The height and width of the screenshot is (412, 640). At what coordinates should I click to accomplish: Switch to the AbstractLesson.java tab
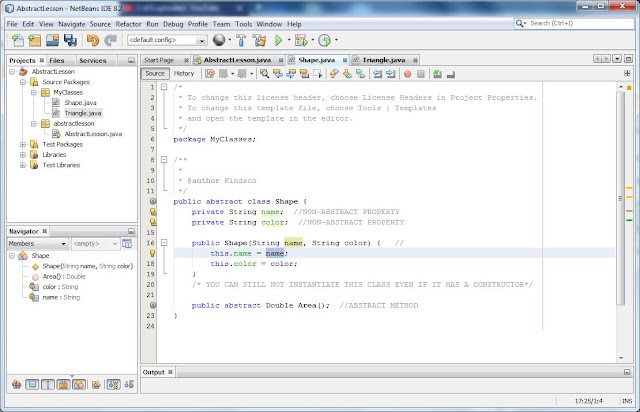[x=238, y=60]
